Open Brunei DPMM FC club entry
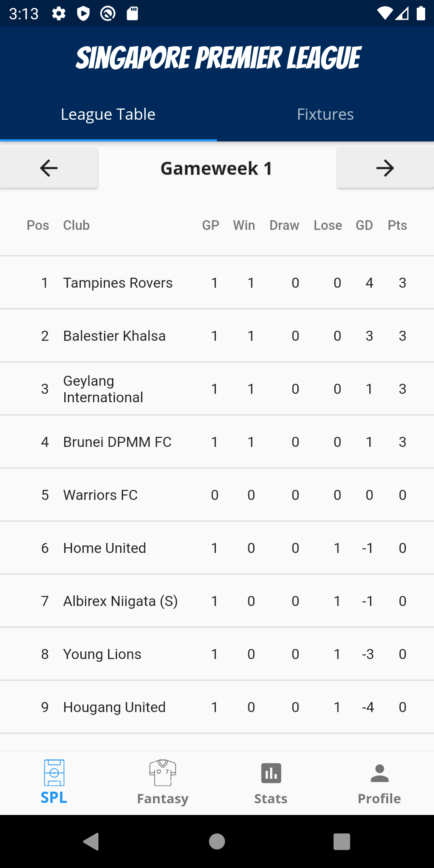Screen dimensions: 434x868 pyautogui.click(x=117, y=442)
